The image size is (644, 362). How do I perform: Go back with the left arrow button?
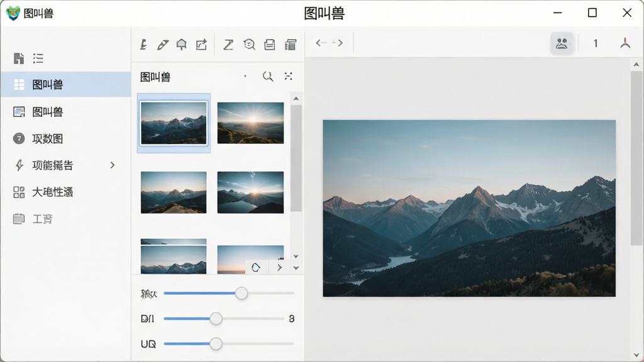click(321, 43)
